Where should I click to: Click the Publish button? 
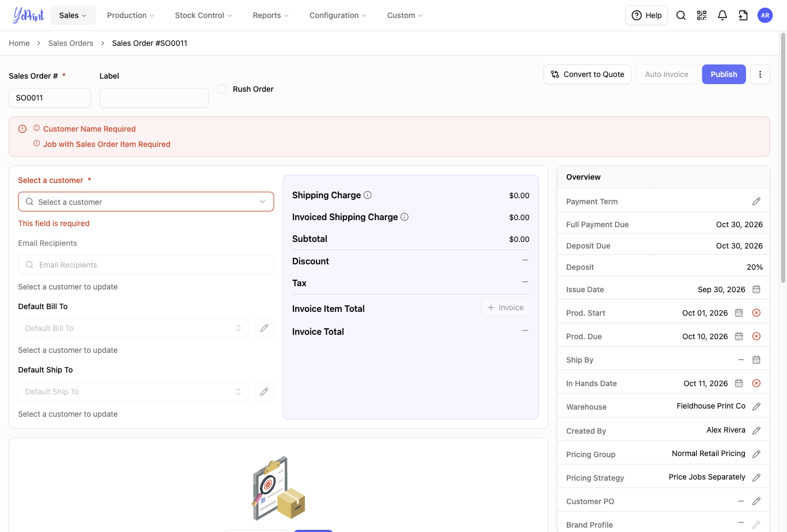[x=724, y=74]
